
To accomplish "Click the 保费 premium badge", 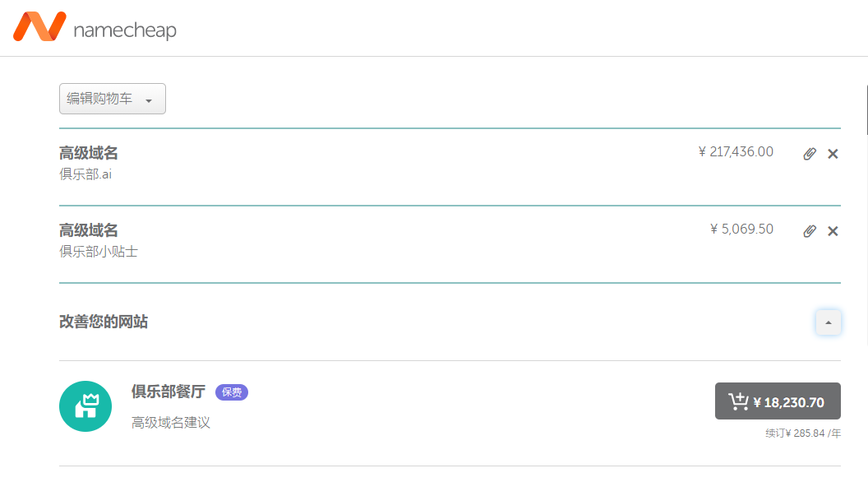I will coord(232,392).
